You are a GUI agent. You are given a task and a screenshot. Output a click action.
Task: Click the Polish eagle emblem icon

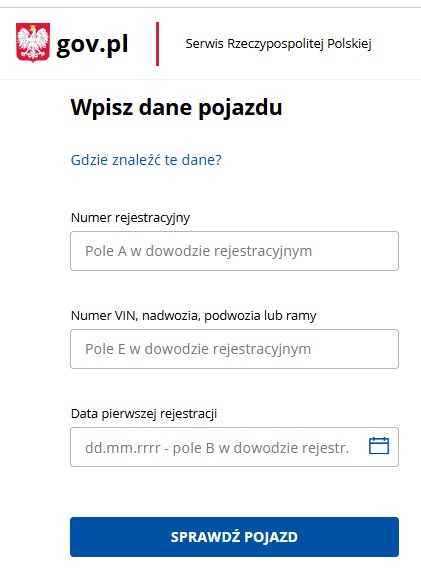point(33,43)
